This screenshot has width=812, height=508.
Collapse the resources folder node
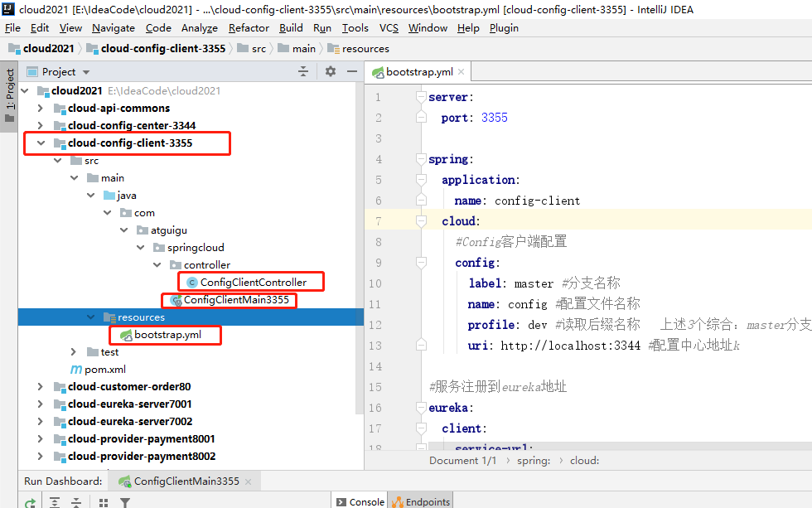point(91,317)
